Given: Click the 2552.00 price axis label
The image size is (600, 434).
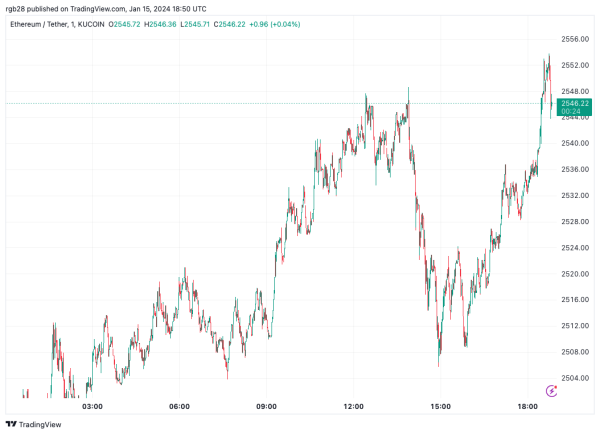Looking at the screenshot, I should click(575, 65).
